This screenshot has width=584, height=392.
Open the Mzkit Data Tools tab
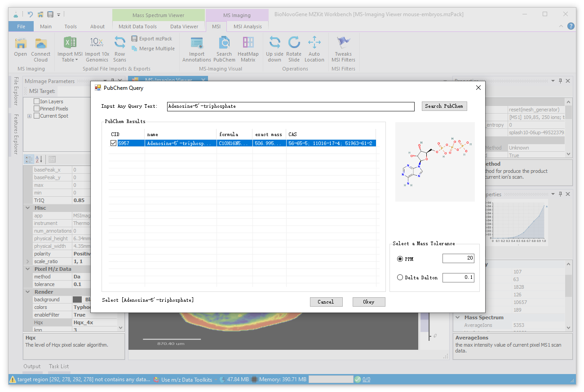click(x=137, y=26)
